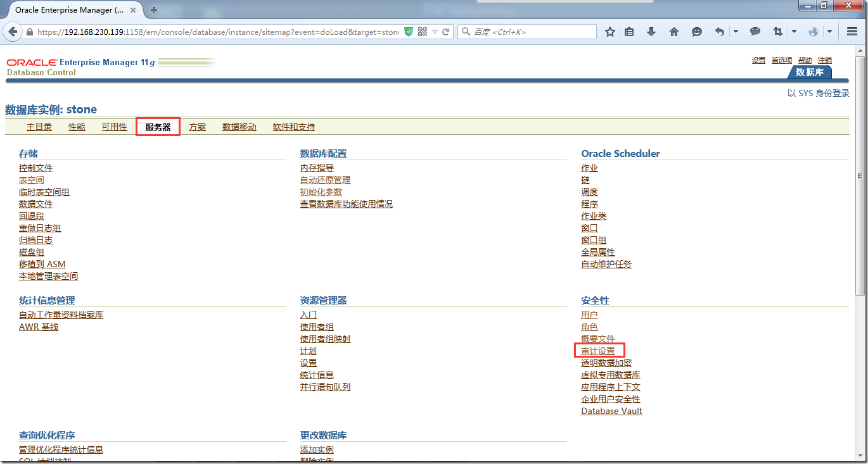
Task: Go to the browser home page icon
Action: (674, 32)
